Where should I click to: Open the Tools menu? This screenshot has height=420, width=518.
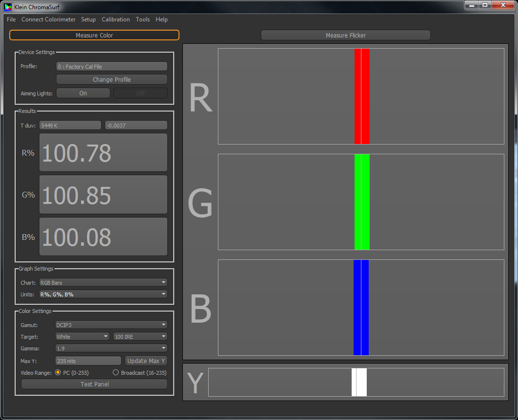pyautogui.click(x=143, y=19)
